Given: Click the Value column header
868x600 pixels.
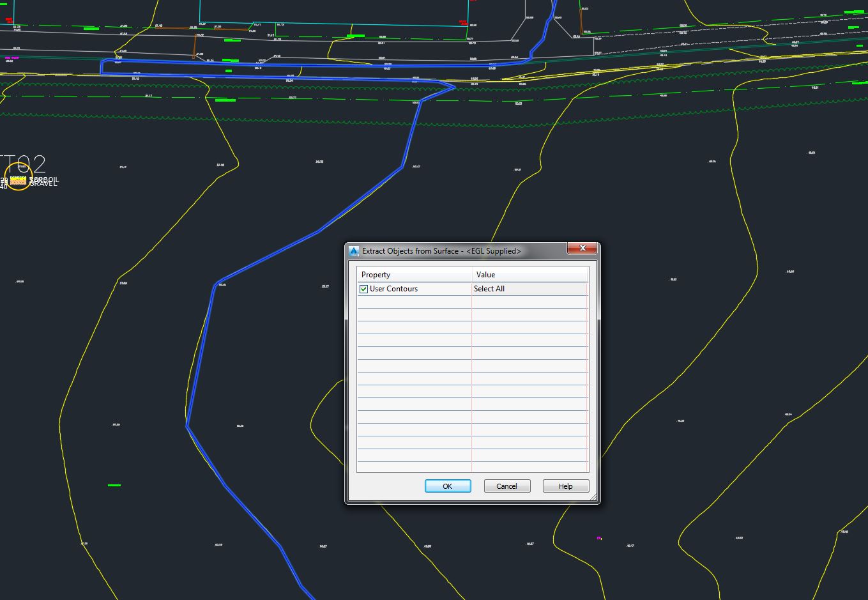Looking at the screenshot, I should 486,274.
